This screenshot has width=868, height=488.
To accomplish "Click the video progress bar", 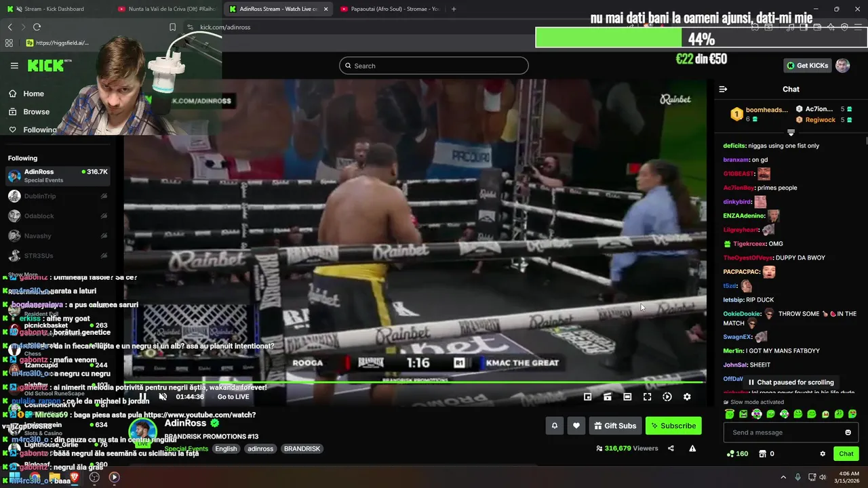I will pos(415,383).
